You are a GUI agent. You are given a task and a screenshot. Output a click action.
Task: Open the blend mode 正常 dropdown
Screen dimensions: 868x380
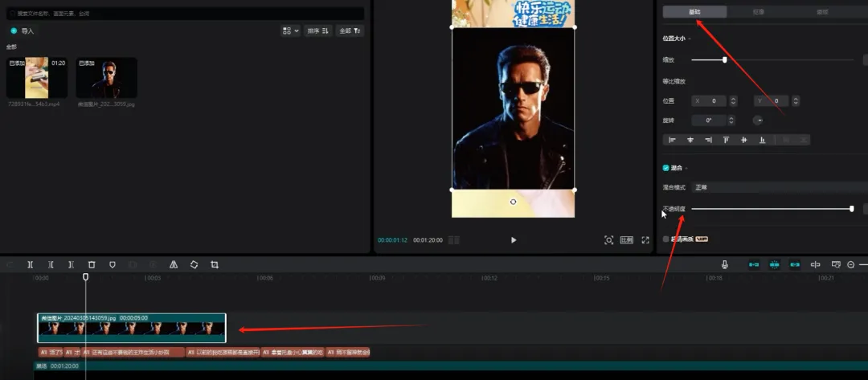tap(780, 187)
